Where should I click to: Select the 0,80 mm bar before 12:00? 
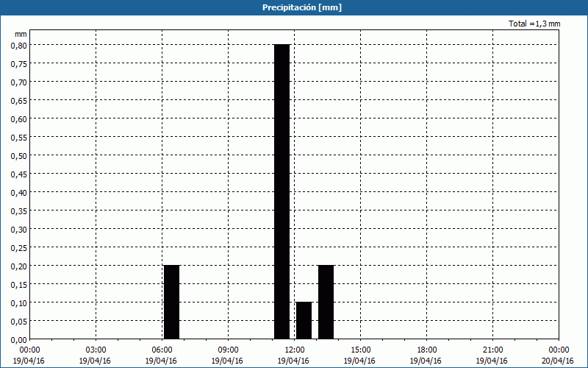tap(282, 191)
